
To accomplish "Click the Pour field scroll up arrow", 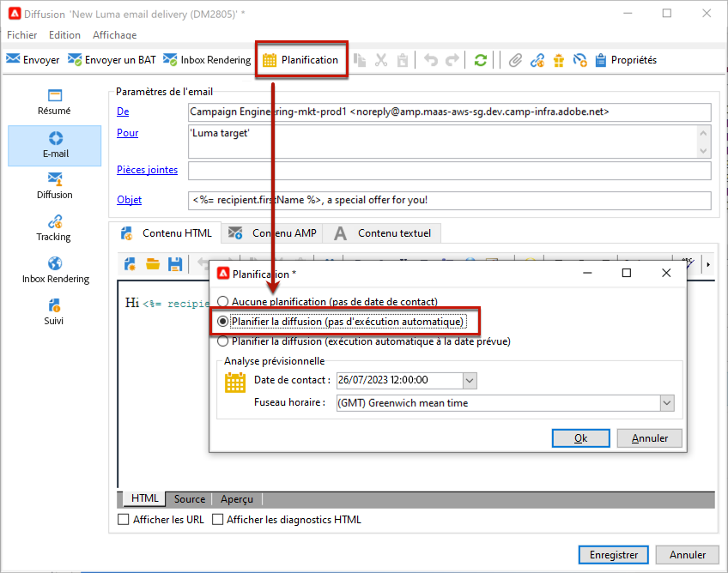I will (x=703, y=133).
